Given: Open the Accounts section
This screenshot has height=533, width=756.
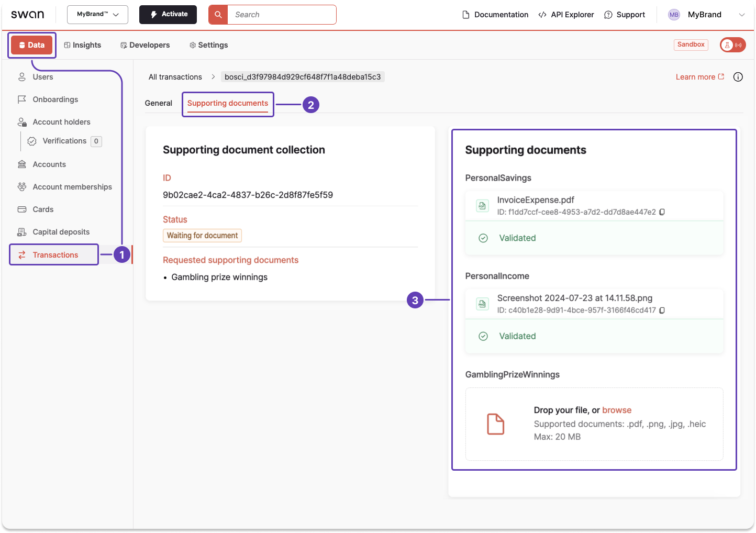Looking at the screenshot, I should click(x=49, y=164).
